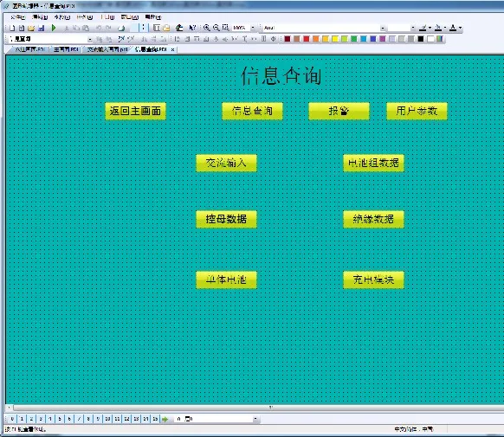
Task: Click the green arrow after layer 15
Action: click(165, 419)
